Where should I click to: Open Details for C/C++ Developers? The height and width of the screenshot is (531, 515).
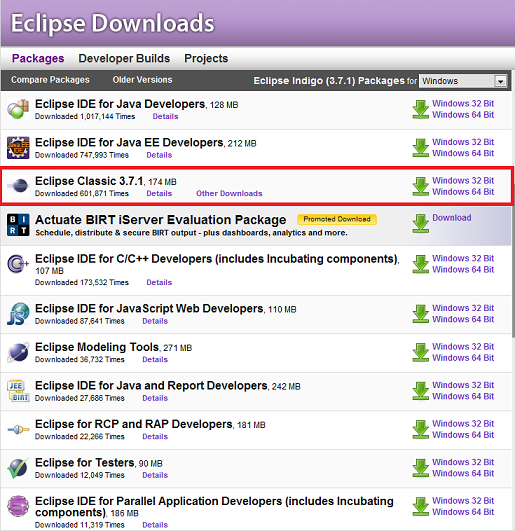point(159,282)
